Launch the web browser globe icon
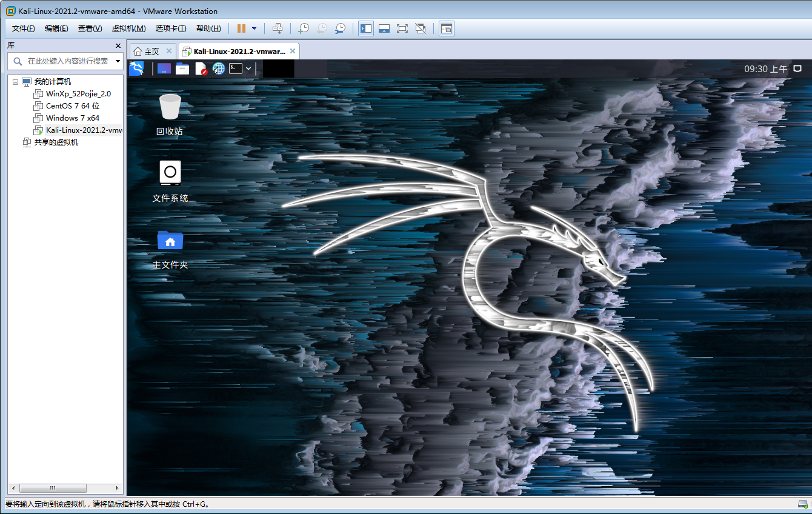Viewport: 812px width, 514px height. point(219,68)
